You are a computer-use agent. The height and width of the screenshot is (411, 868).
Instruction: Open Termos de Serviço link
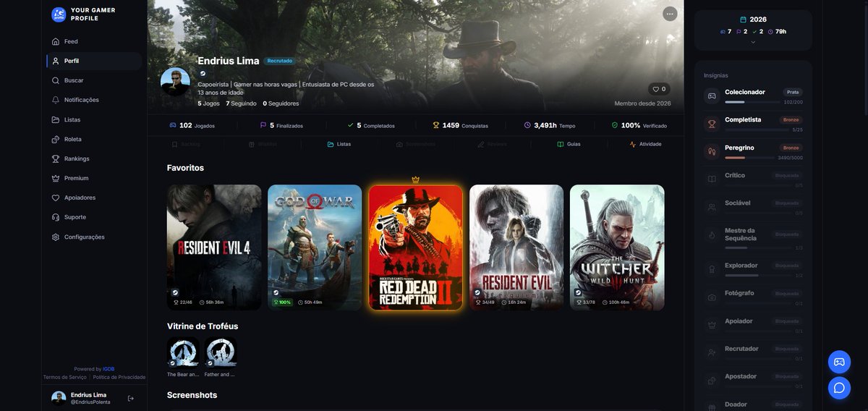tap(64, 377)
